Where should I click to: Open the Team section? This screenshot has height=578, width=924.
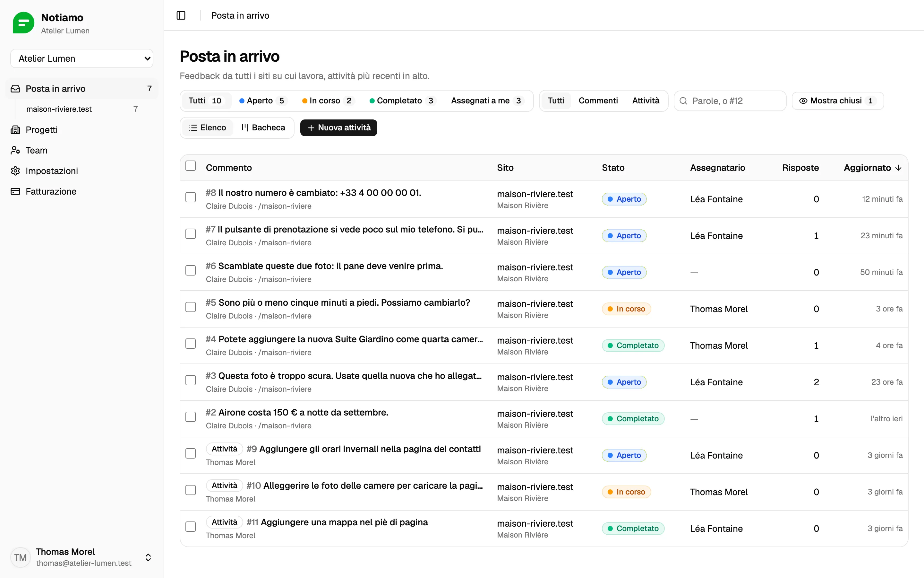[82, 150]
